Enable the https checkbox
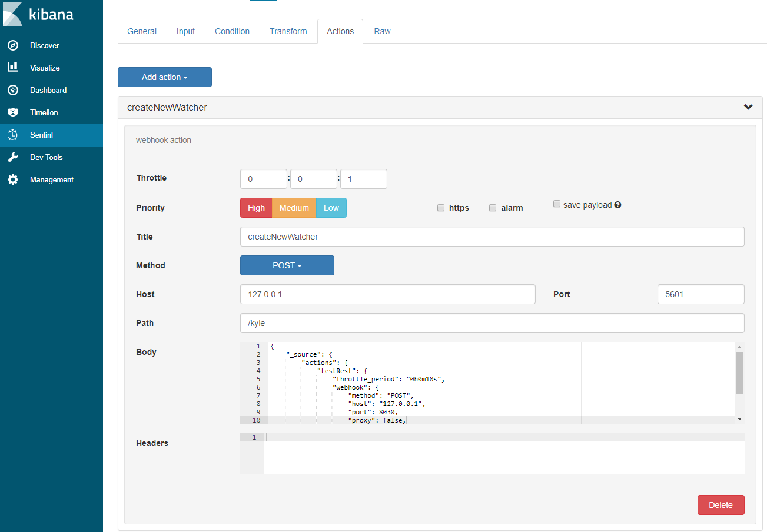The height and width of the screenshot is (532, 767). click(441, 208)
